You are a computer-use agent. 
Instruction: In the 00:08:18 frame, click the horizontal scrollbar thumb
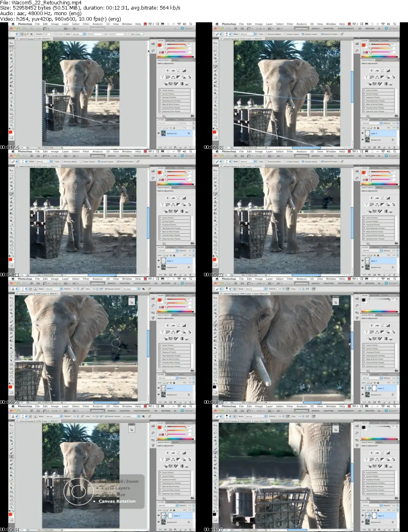tap(312, 402)
